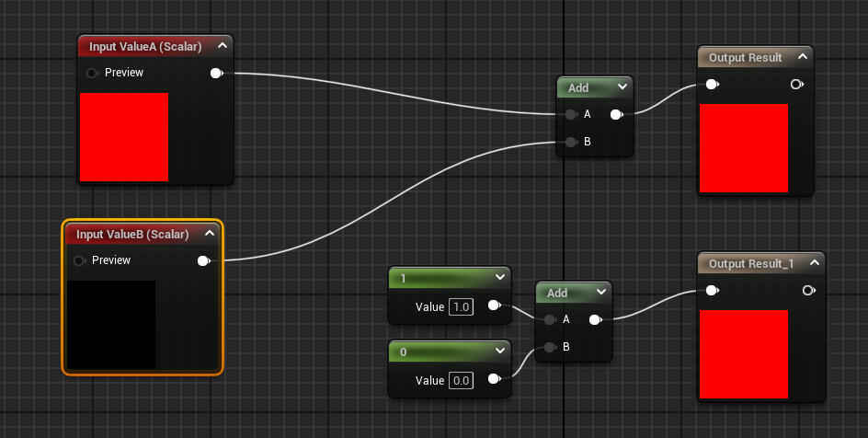Screen dimensions: 868x438
Task: Click output pin of constant 0 node
Action: tap(494, 379)
